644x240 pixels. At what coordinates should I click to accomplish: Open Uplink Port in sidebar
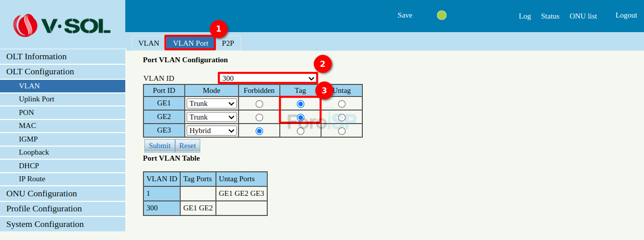click(x=37, y=99)
